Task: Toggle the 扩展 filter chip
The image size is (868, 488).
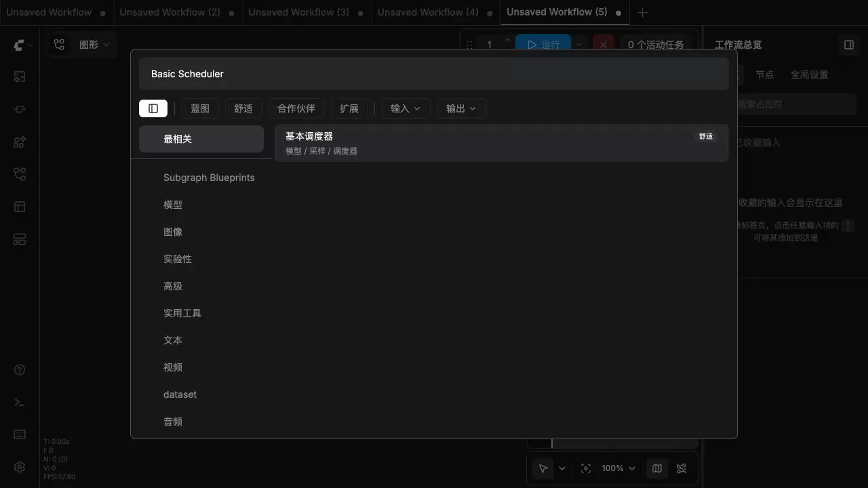Action: click(x=349, y=108)
